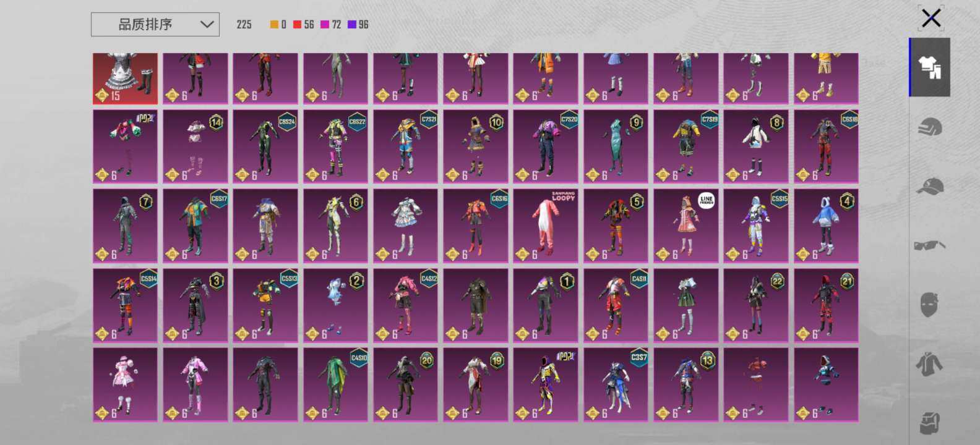The height and width of the screenshot is (445, 980).
Task: Filter by the purple quality swatch (96)
Action: (x=358, y=25)
